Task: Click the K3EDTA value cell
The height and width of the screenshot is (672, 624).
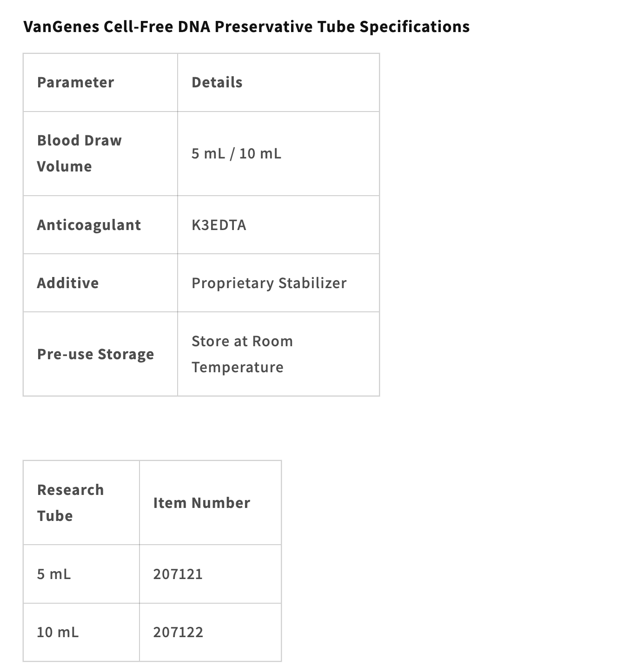Action: tap(219, 225)
